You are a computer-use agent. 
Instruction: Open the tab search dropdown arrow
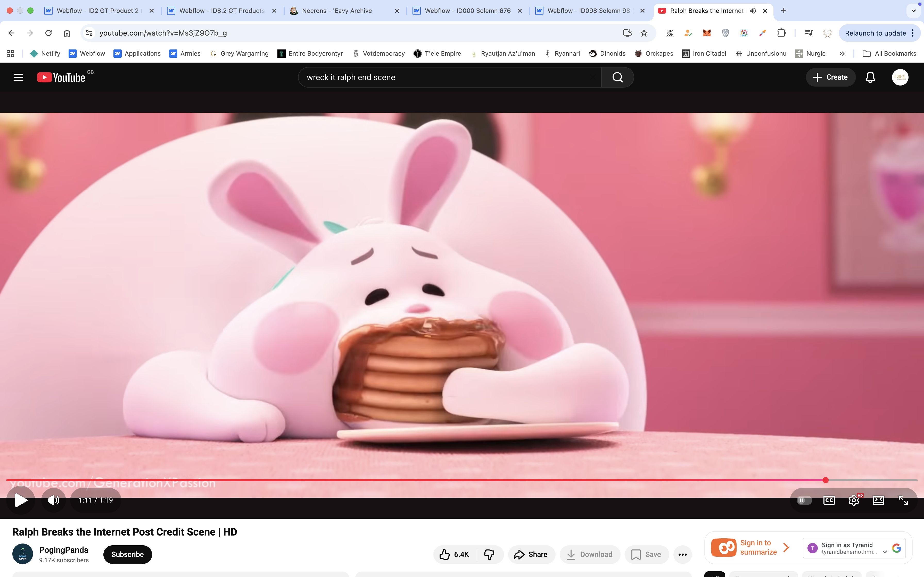(913, 11)
